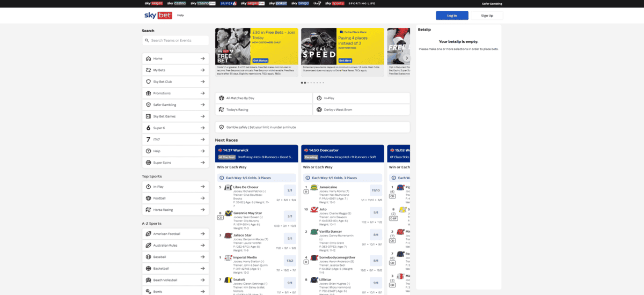Click the Sign Up button
The width and height of the screenshot is (644, 295).
[487, 16]
